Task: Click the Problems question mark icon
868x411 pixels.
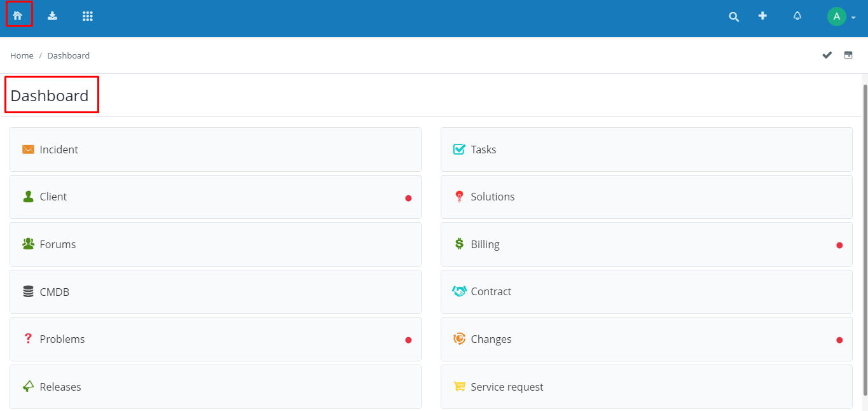Action: point(28,338)
